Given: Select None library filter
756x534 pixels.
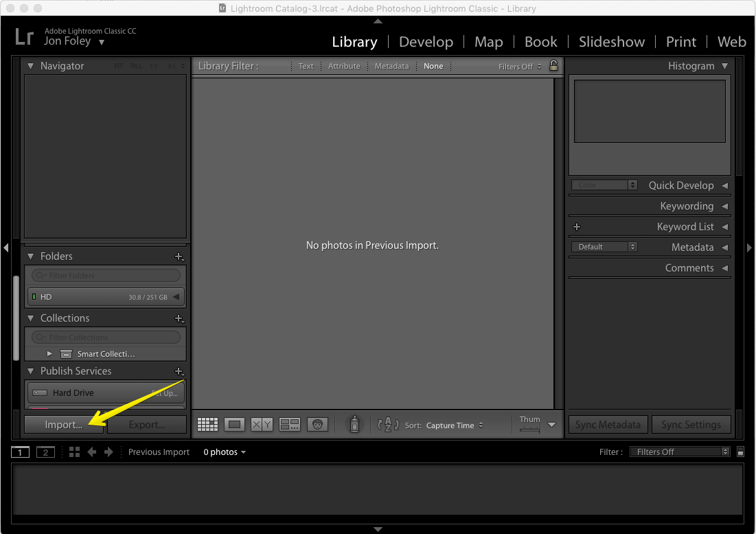Looking at the screenshot, I should click(x=433, y=66).
